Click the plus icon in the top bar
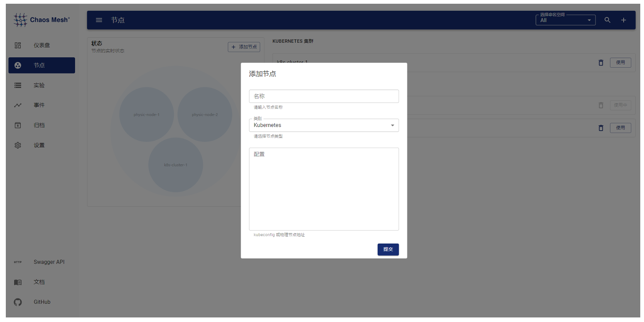 [x=623, y=20]
